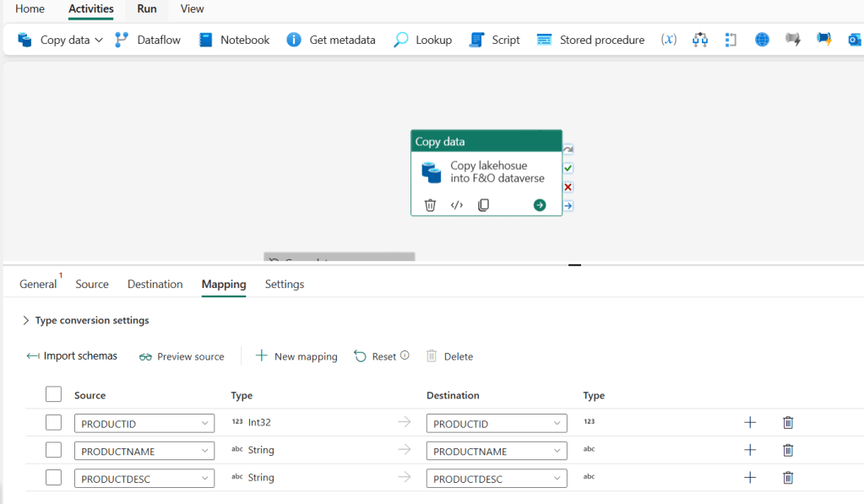Viewport: 864px width, 504px height.
Task: Tick the PRODUCTDESC row checkbox
Action: tap(53, 478)
